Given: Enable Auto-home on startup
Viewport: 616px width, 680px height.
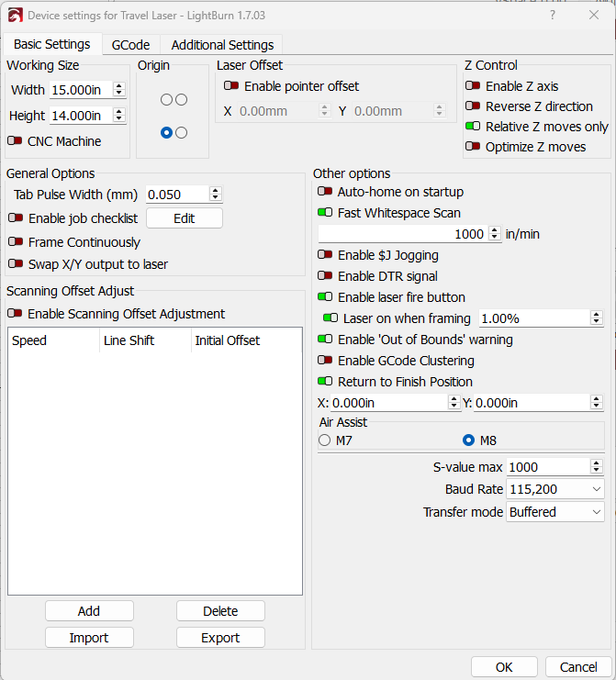Looking at the screenshot, I should [x=325, y=191].
